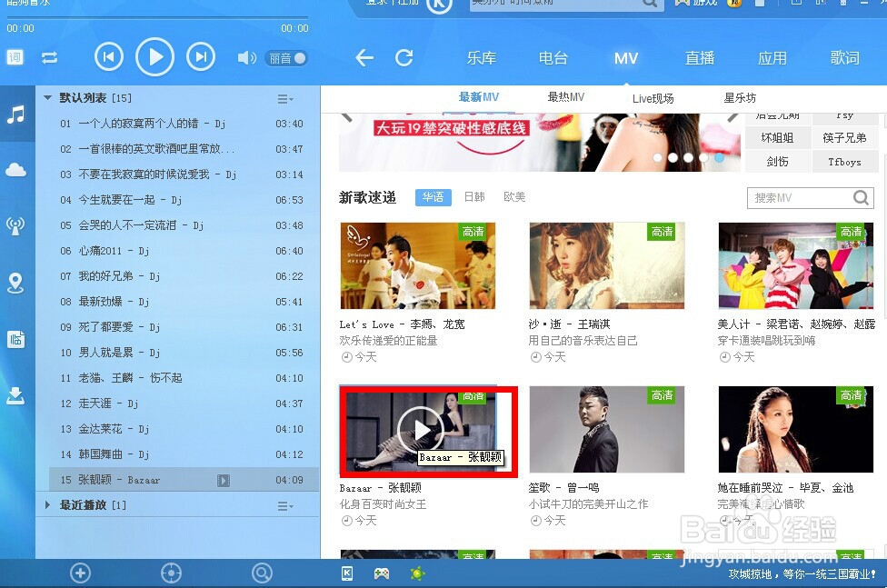887x588 pixels.
Task: Open the download manager sidebar icon
Action: pos(15,395)
